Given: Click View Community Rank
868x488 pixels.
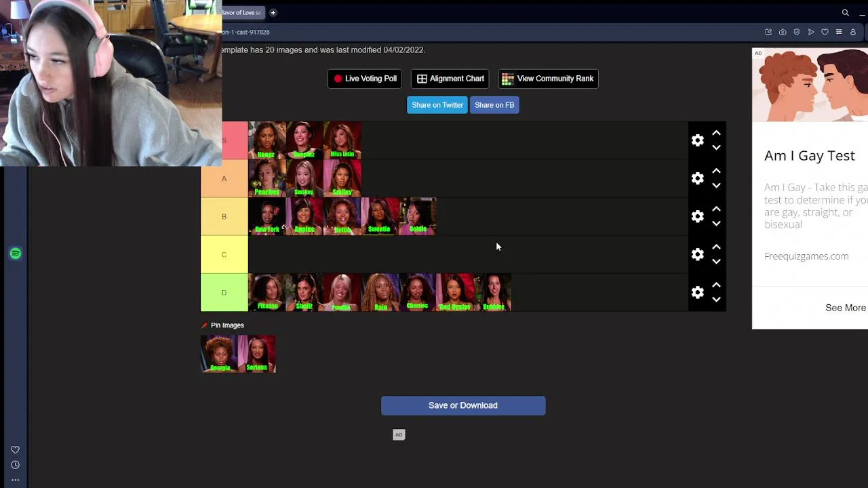Looking at the screenshot, I should click(x=548, y=79).
